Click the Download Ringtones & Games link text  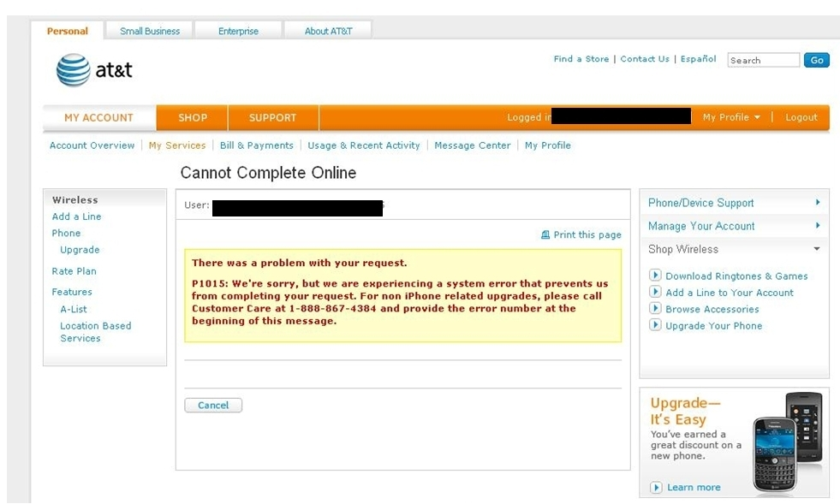(736, 276)
